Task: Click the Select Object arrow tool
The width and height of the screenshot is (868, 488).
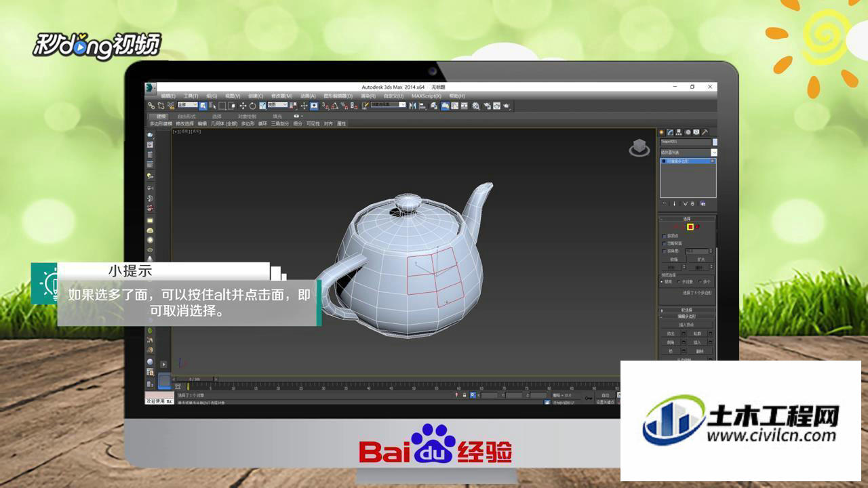Action: 203,106
